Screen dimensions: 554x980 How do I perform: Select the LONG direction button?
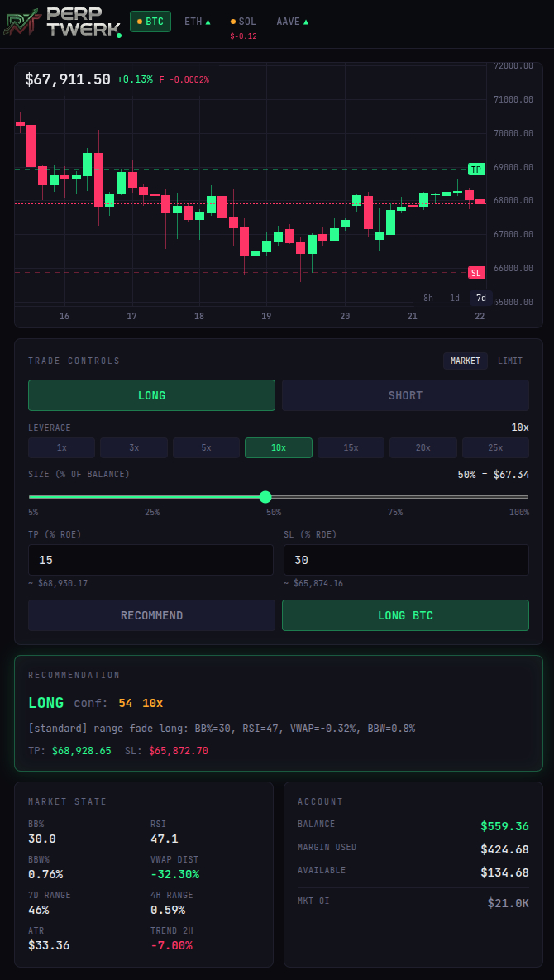151,395
